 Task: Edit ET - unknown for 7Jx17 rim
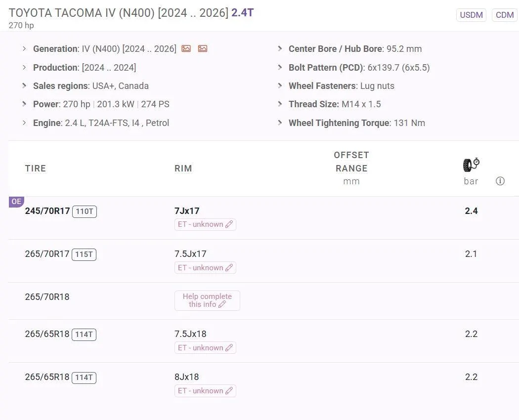click(x=205, y=224)
